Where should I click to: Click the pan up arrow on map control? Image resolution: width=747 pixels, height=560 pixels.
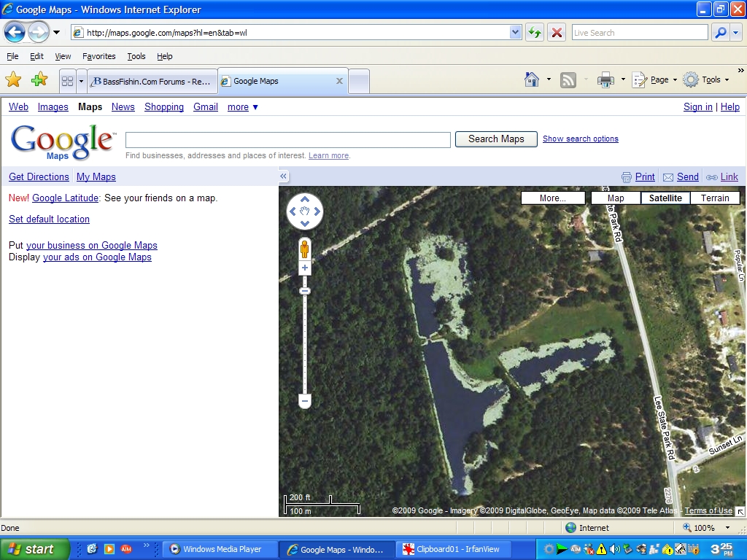(305, 199)
